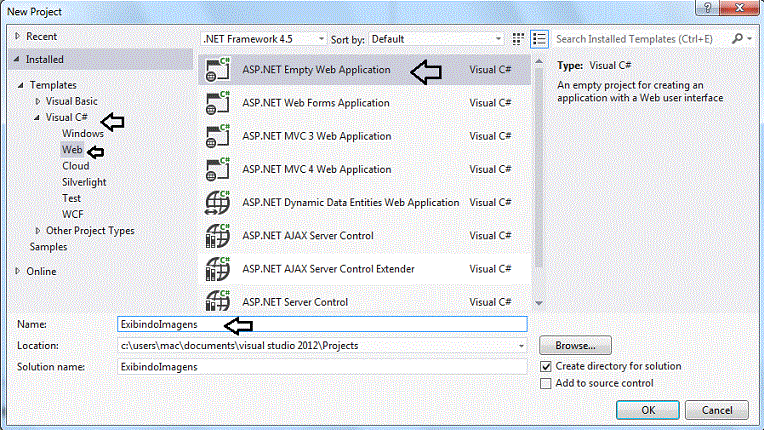
Task: Open search options dropdown arrow beside magnifier
Action: click(750, 38)
